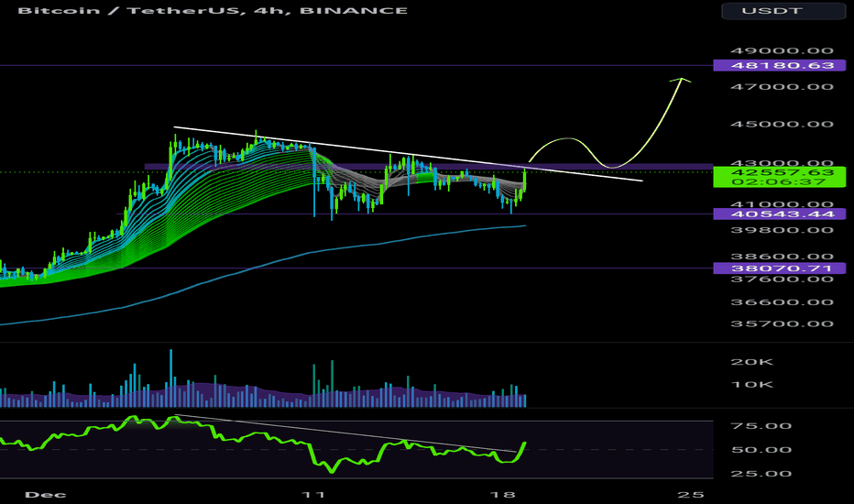This screenshot has width=854, height=504.
Task: Click the 10K volume axis label
Action: point(751,385)
